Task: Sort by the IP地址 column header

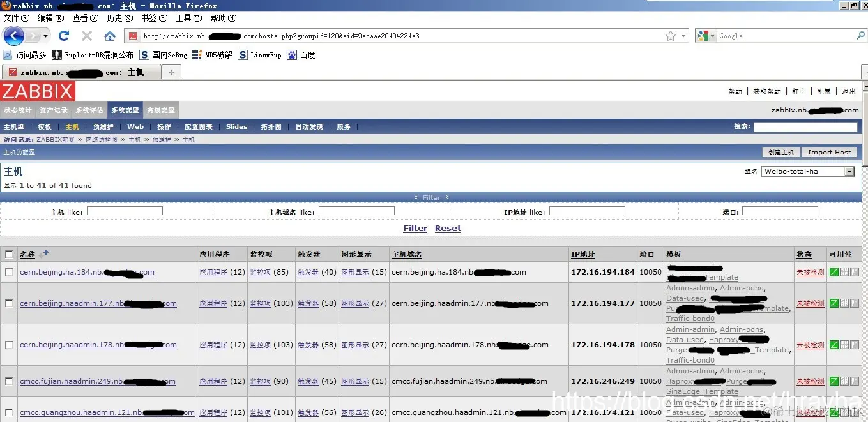Action: click(x=583, y=254)
